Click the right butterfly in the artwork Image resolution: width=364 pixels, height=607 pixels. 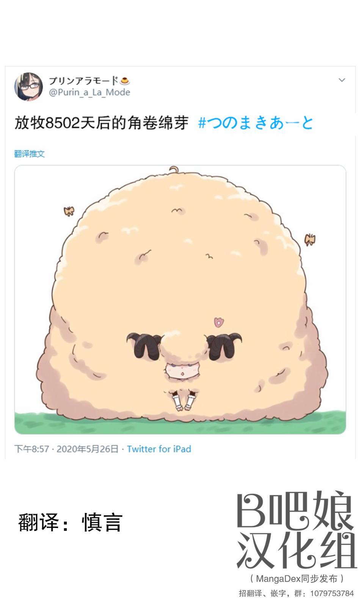[310, 239]
